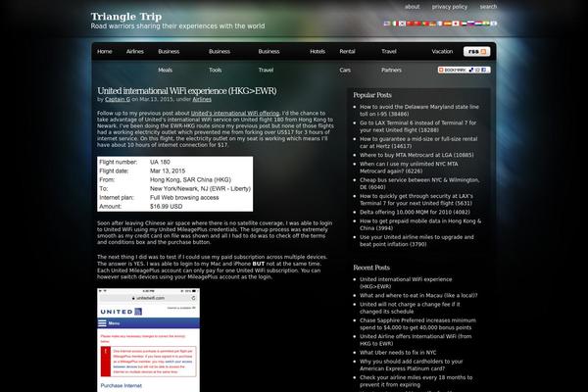The height and width of the screenshot is (392, 588).
Task: Click the Popular Posts heading
Action: click(x=372, y=95)
